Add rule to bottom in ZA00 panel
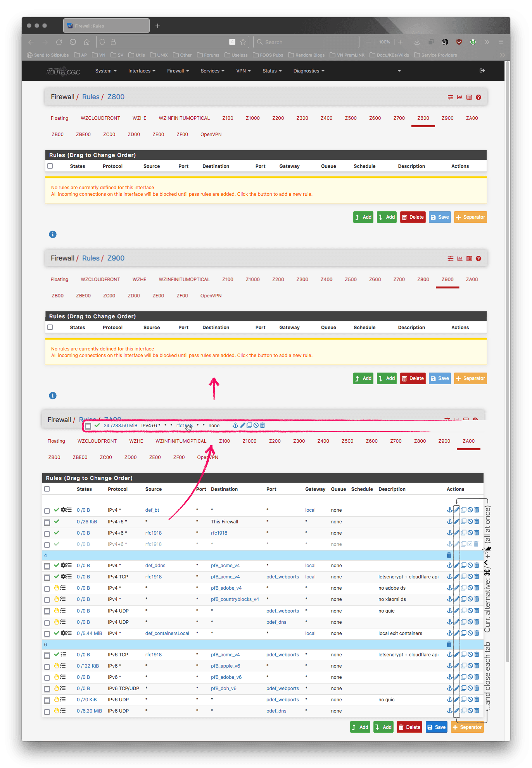 383,727
